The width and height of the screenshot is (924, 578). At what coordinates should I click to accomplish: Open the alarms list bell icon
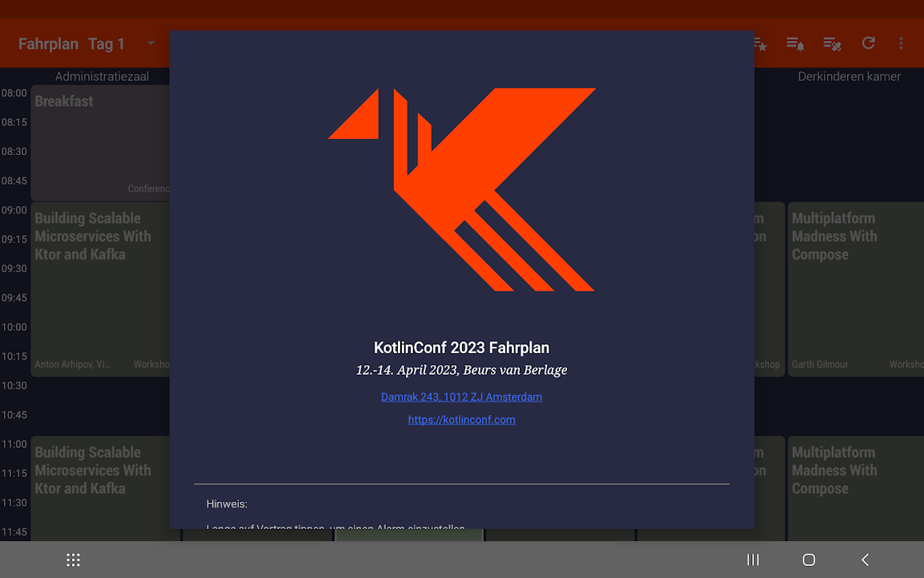(x=795, y=43)
